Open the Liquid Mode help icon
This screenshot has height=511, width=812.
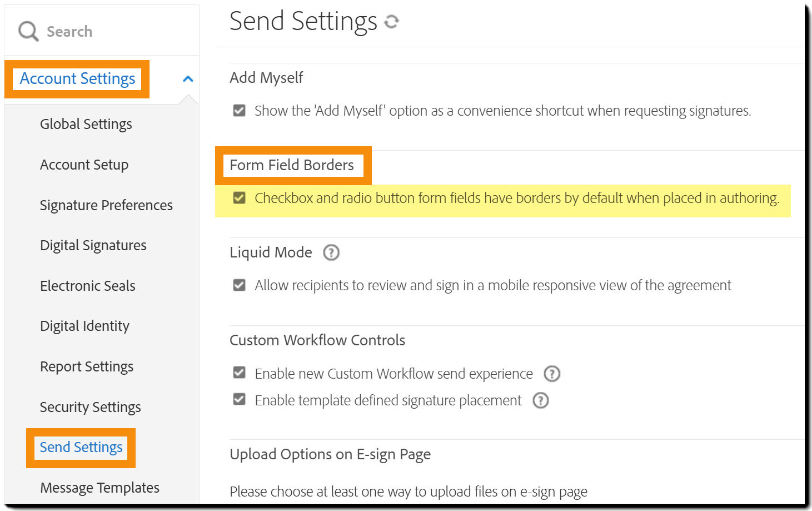(331, 252)
